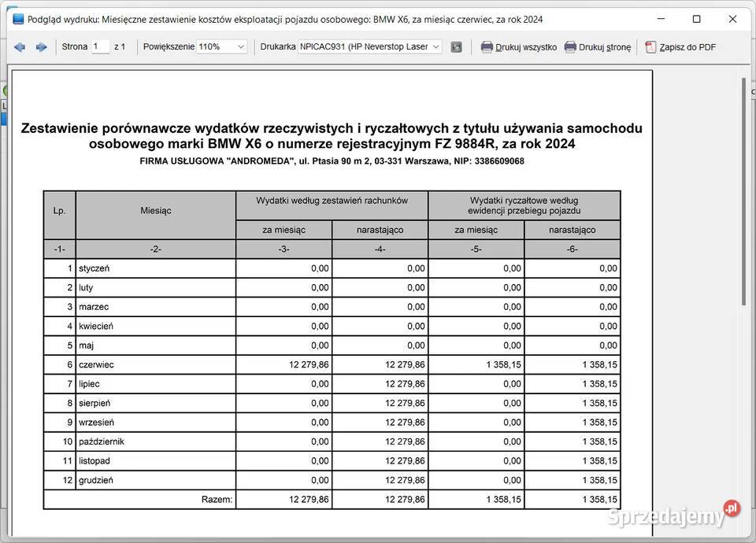Click PDF icon beside Zapisz do PDF

650,46
